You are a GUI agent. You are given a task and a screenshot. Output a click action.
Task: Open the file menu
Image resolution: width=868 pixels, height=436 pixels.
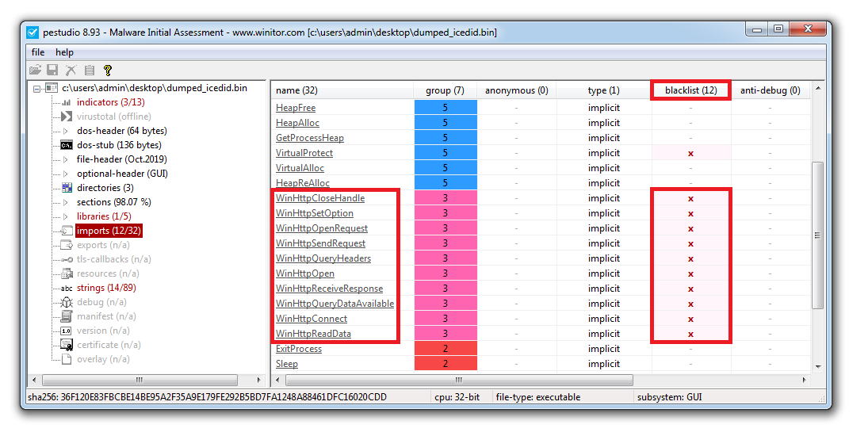(x=38, y=52)
